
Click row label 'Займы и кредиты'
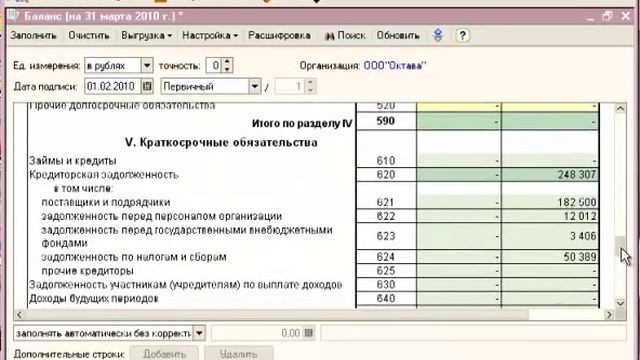coord(73,161)
